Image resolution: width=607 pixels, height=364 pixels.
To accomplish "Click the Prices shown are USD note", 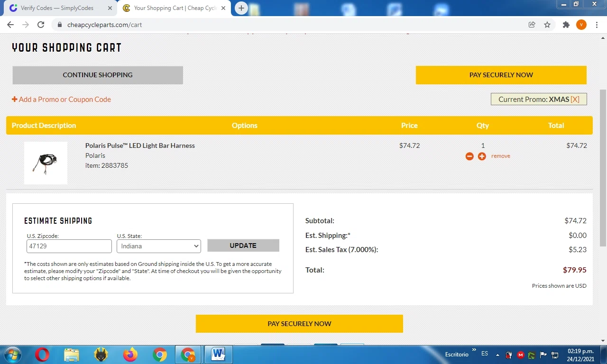I will (x=559, y=286).
